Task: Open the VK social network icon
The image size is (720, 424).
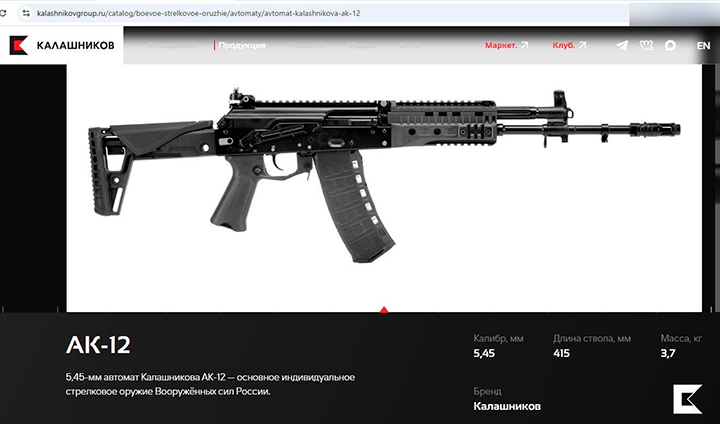Action: [646, 45]
